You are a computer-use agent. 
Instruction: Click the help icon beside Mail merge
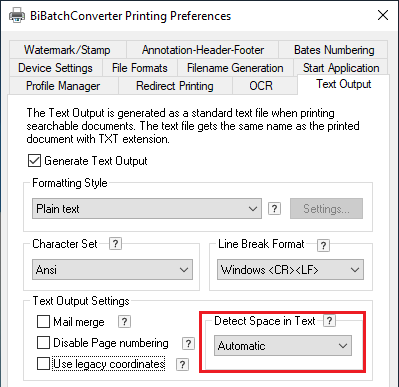[x=124, y=322]
